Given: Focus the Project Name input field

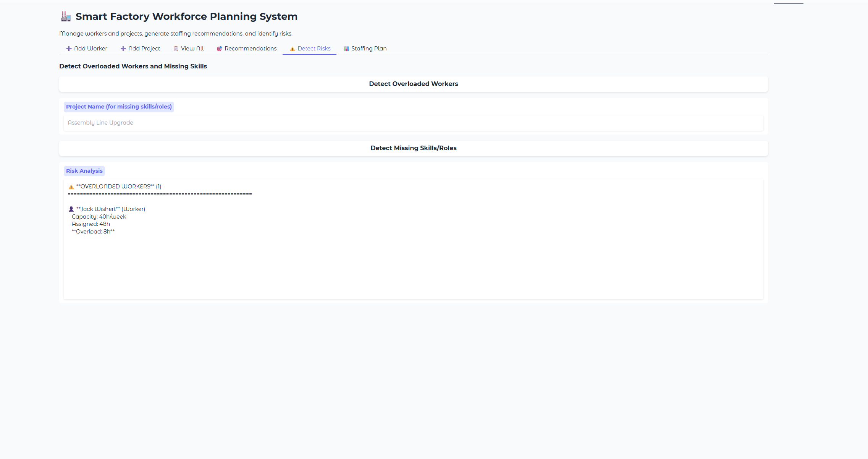Looking at the screenshot, I should point(414,123).
